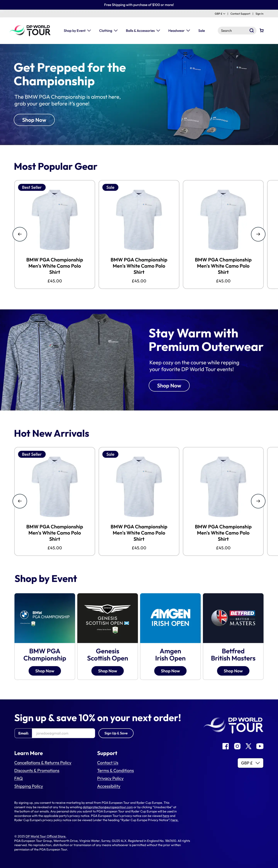Click the DP World Tour header logo
The height and width of the screenshot is (868, 278).
click(x=30, y=31)
